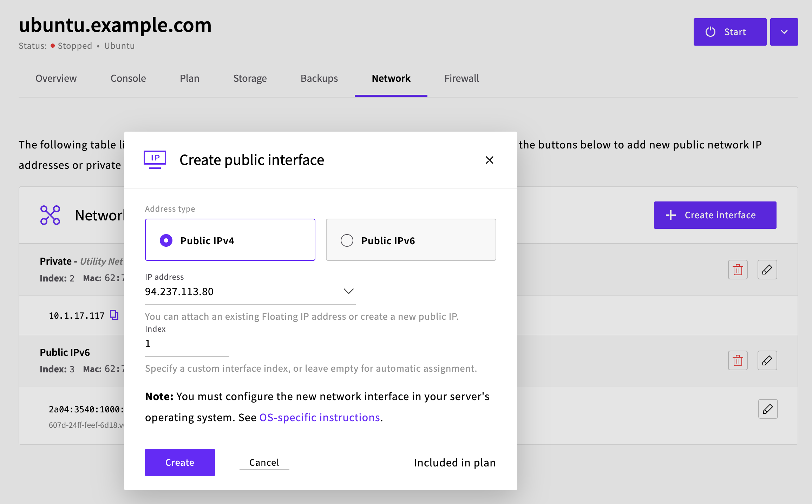
Task: Click the plus icon on Create interface
Action: 671,215
